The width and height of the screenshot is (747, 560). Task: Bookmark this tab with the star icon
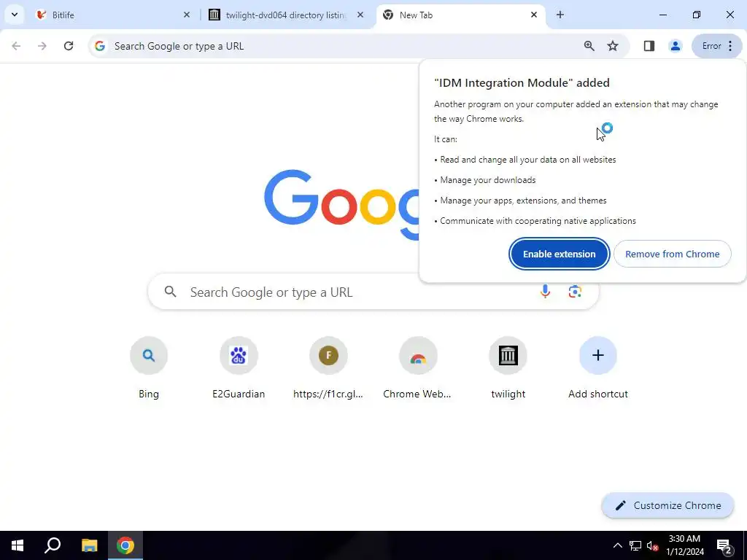point(613,46)
